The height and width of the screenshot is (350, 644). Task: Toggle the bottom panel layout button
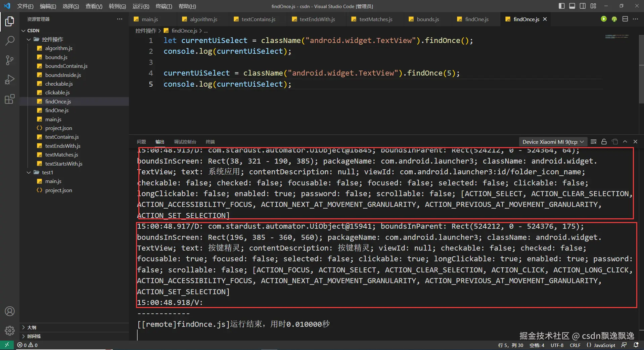(x=572, y=6)
